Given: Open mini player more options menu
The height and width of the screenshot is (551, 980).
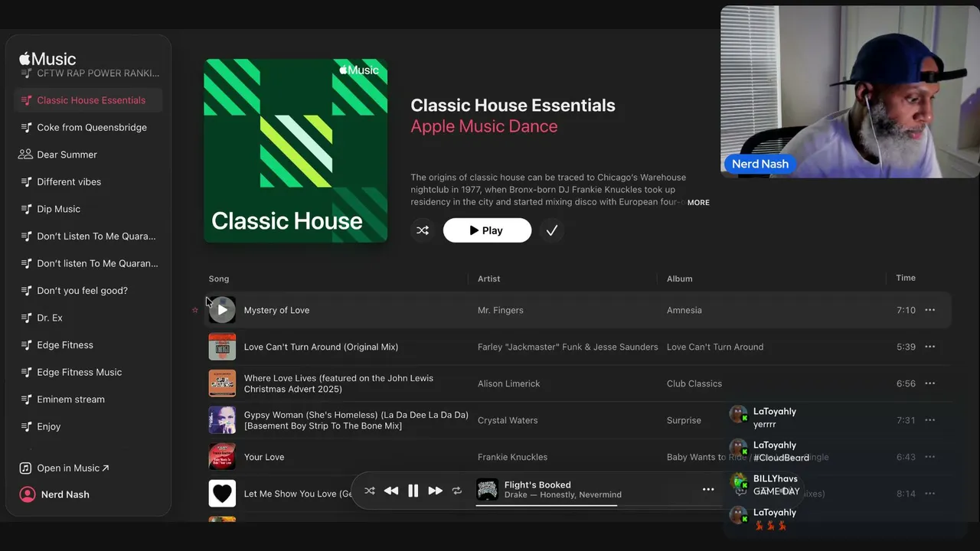Looking at the screenshot, I should point(708,490).
